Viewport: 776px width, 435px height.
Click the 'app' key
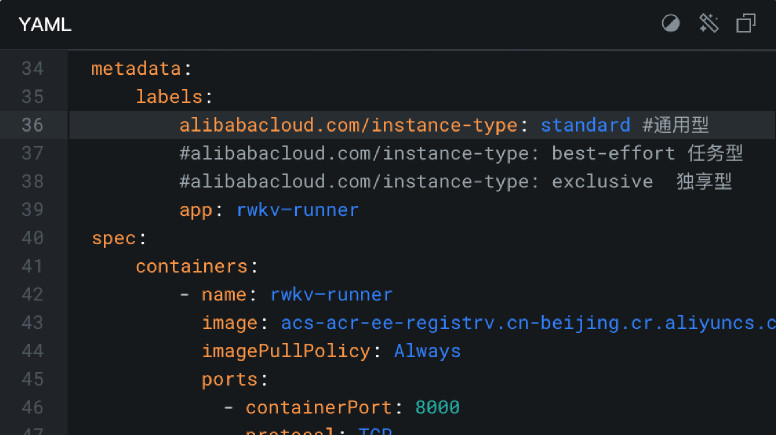click(x=196, y=210)
